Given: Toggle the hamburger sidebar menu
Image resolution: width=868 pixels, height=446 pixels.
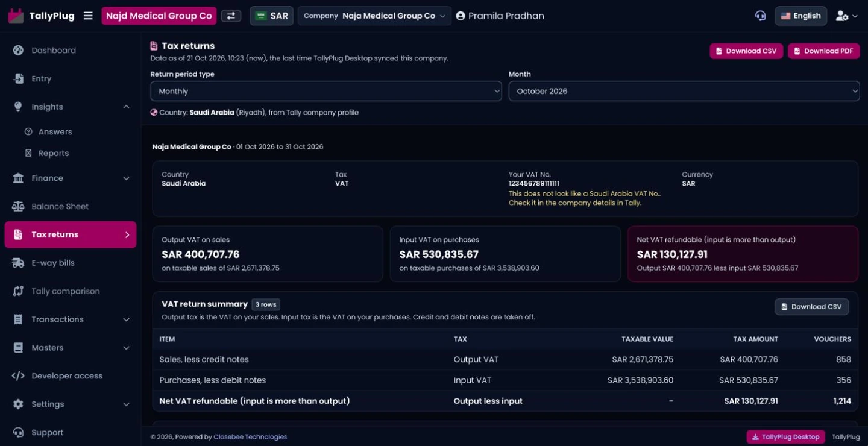Looking at the screenshot, I should (88, 16).
